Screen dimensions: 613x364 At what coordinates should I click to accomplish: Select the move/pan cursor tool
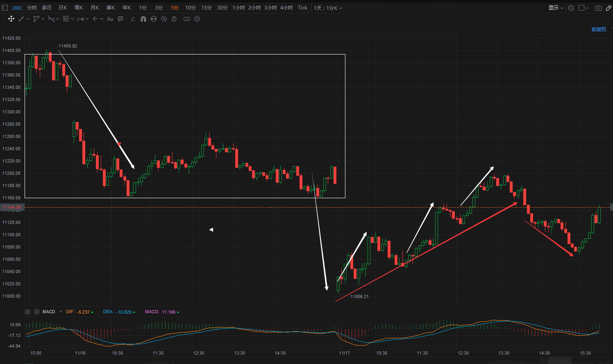[x=11, y=19]
